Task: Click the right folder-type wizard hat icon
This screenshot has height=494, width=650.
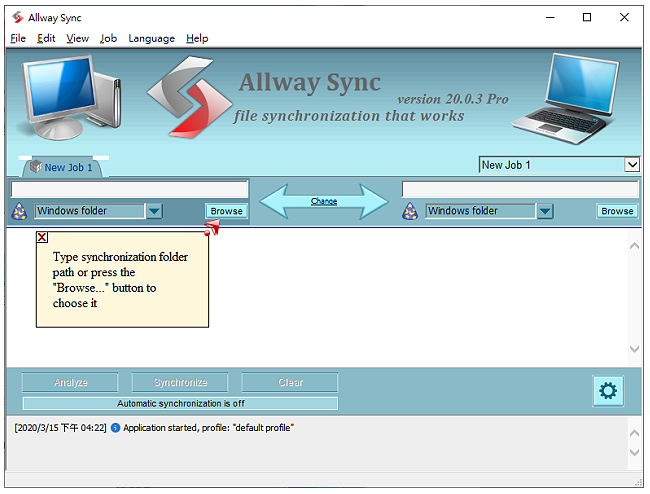Action: tap(410, 211)
